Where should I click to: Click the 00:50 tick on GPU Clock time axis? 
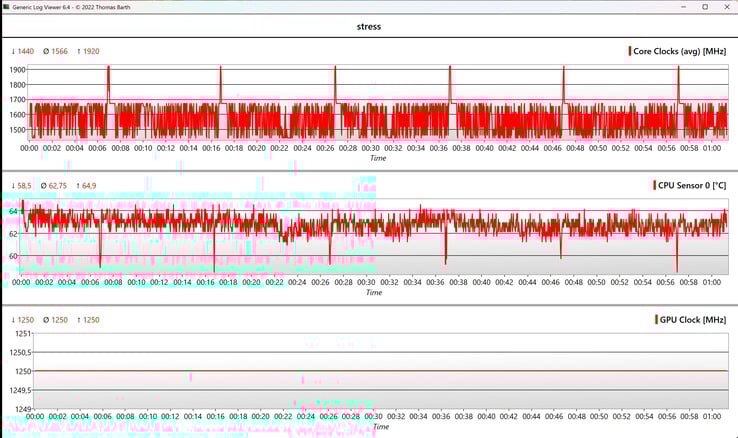coord(599,416)
